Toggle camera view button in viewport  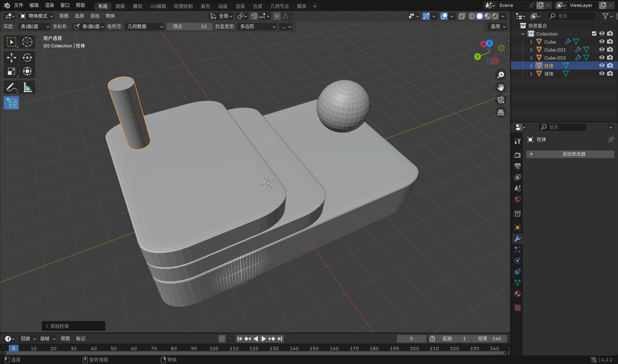(x=500, y=100)
